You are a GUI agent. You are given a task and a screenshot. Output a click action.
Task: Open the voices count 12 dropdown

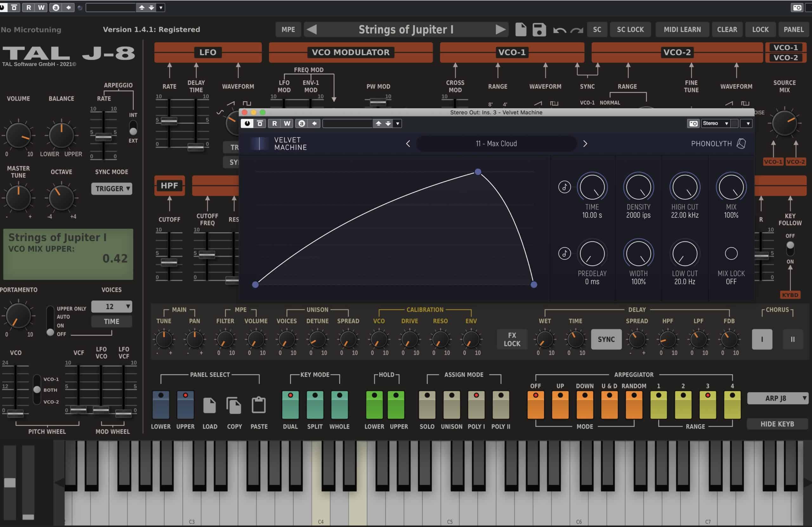[112, 306]
